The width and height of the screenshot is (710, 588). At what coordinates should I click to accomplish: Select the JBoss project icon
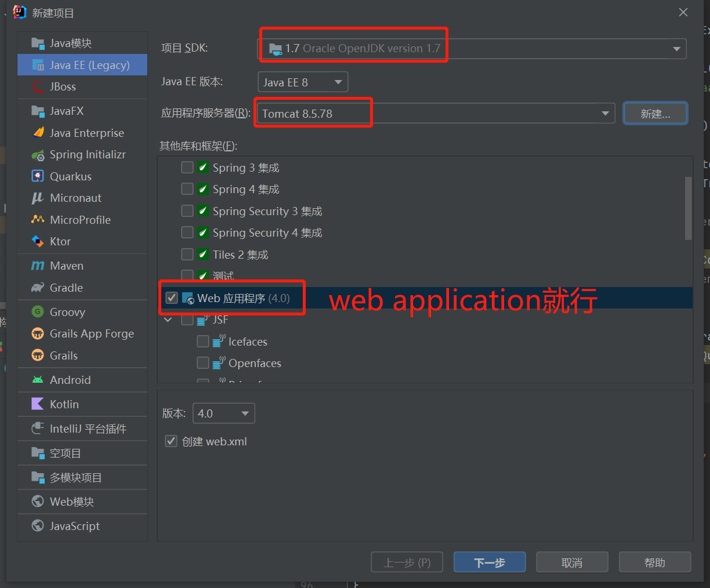(38, 86)
